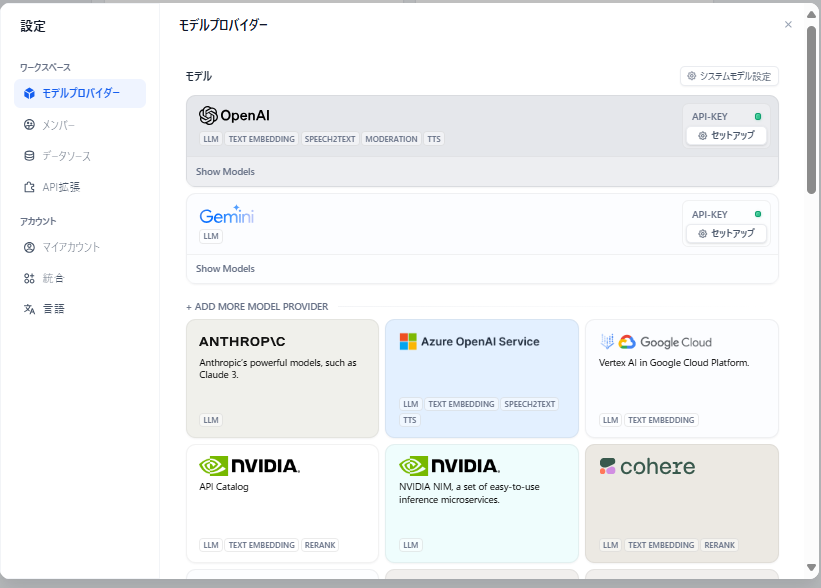Image resolution: width=821 pixels, height=588 pixels.
Task: Select the Anthropic provider card
Action: (282, 379)
